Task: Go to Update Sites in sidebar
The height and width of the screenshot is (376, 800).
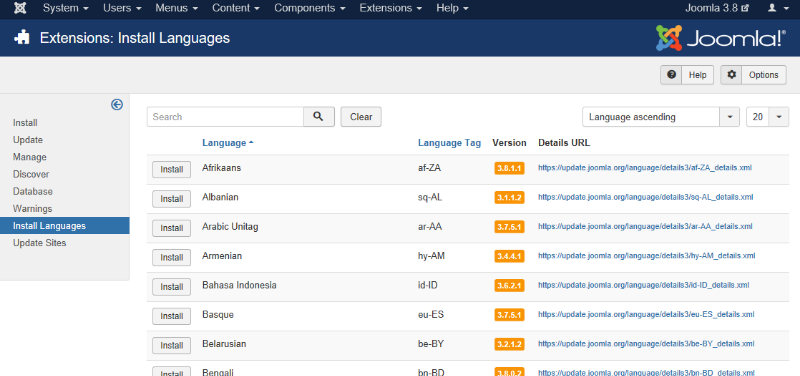Action: 39,243
